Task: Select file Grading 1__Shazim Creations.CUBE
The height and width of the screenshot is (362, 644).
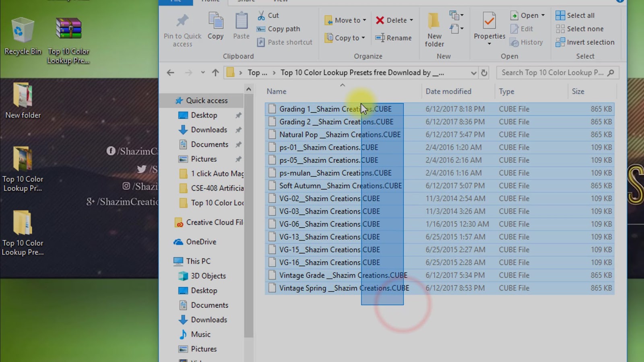Action: point(440,109)
